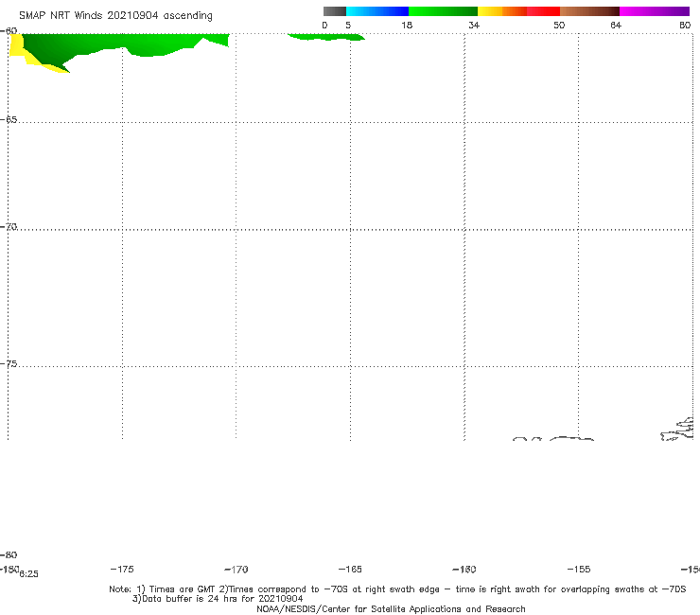The height and width of the screenshot is (615, 700).
Task: Click the -75 latitude axis label
Action: (9, 364)
